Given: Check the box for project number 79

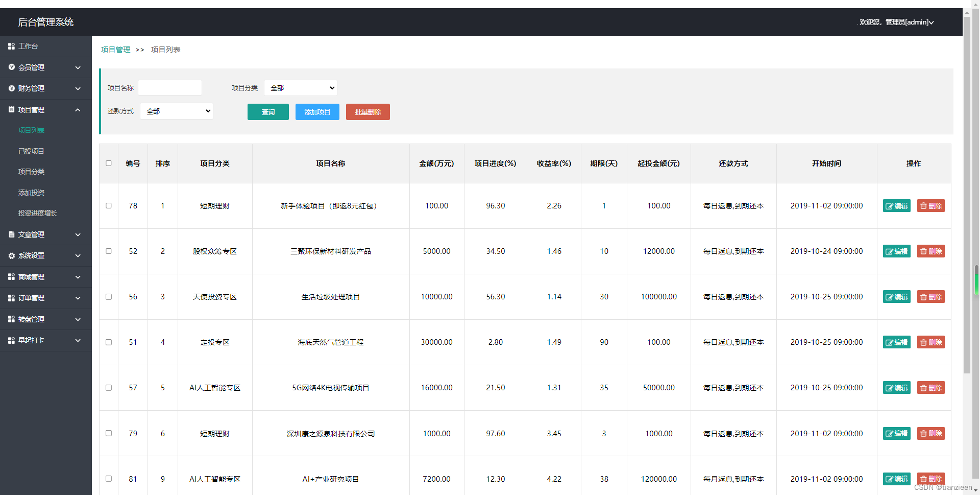Looking at the screenshot, I should [109, 433].
